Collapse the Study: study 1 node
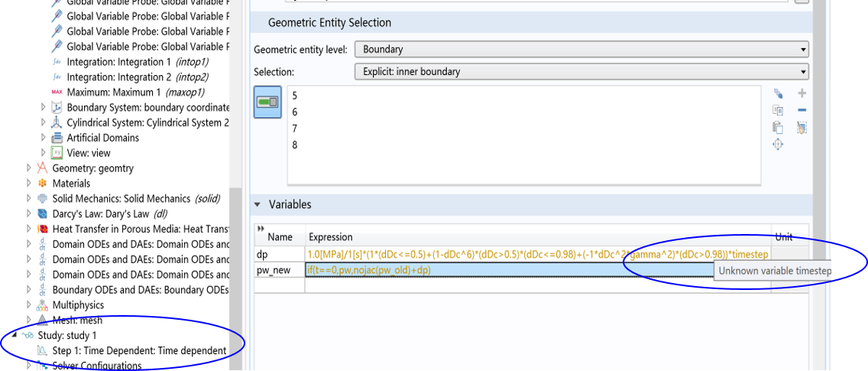The image size is (868, 371). tap(29, 336)
